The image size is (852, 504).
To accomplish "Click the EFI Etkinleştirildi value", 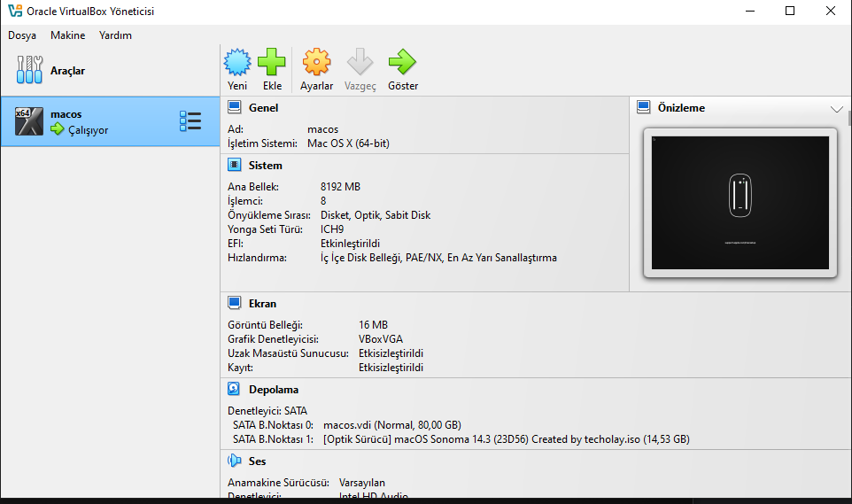I will [350, 243].
